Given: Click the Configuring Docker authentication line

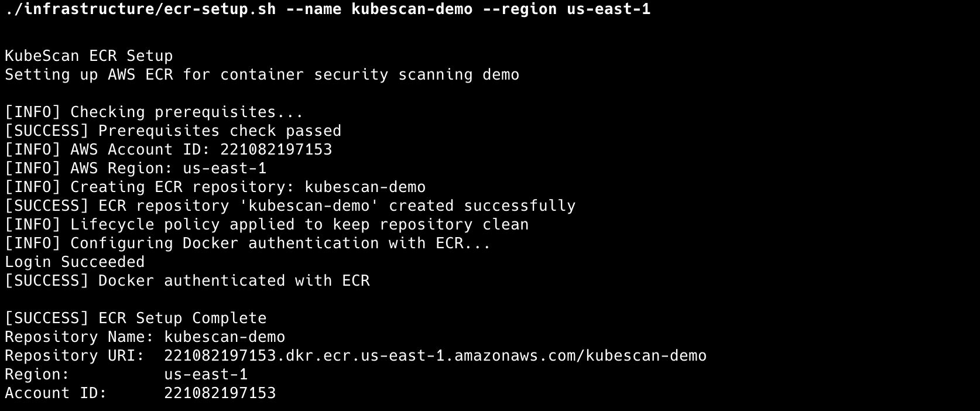Looking at the screenshot, I should pyautogui.click(x=248, y=244).
